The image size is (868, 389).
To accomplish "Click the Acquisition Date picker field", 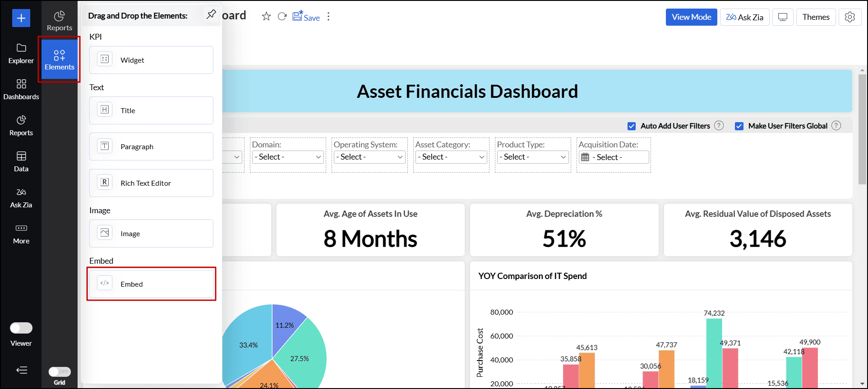I will (x=614, y=157).
